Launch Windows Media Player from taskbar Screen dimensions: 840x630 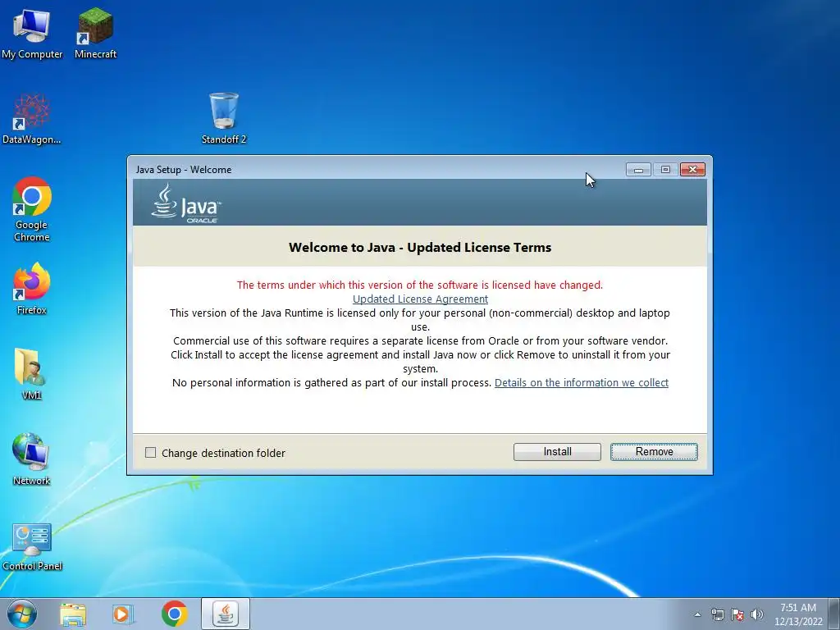tap(123, 614)
